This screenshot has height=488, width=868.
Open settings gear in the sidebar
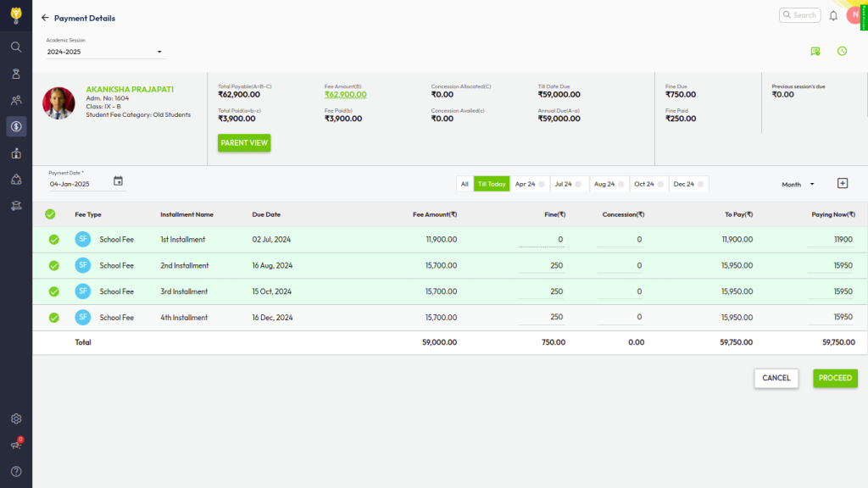[16, 419]
